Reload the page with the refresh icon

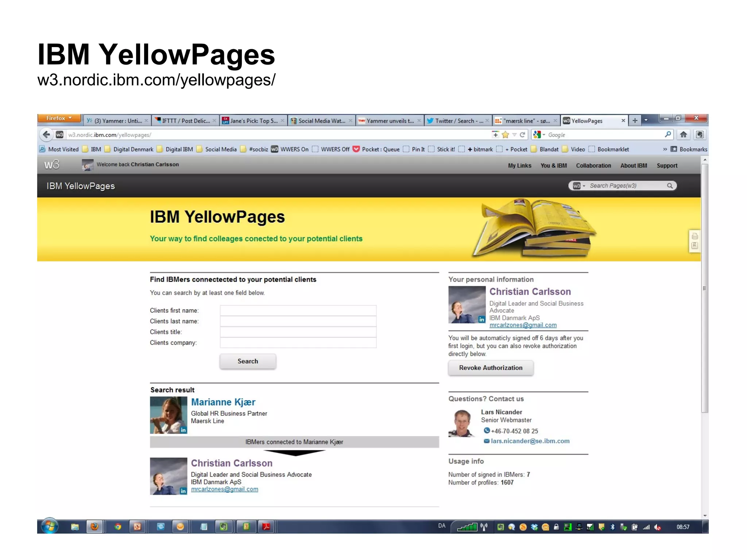coord(522,135)
